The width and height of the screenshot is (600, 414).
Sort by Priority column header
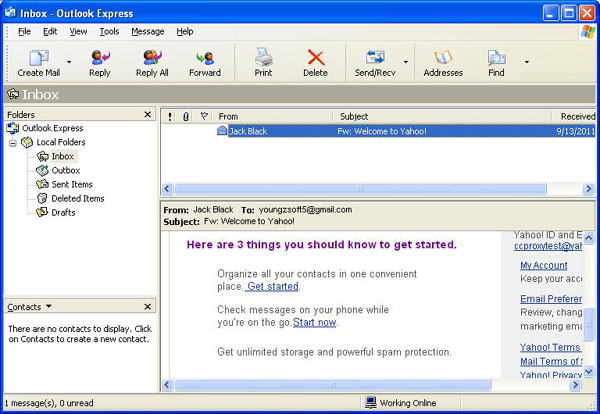[x=170, y=116]
